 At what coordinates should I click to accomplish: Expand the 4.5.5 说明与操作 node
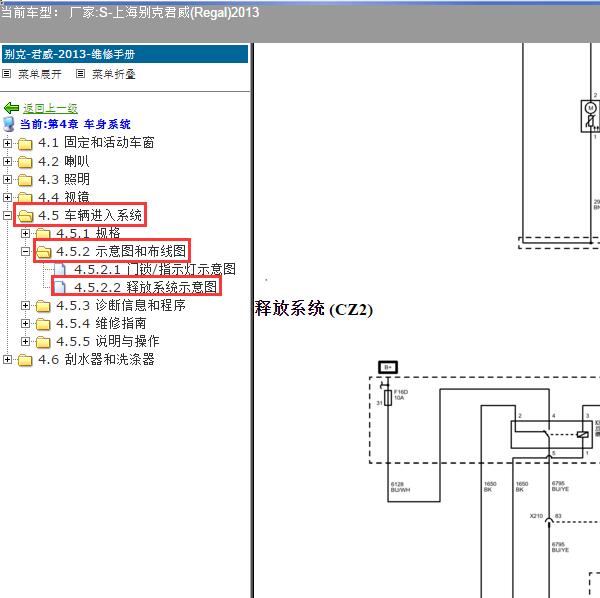click(x=25, y=341)
